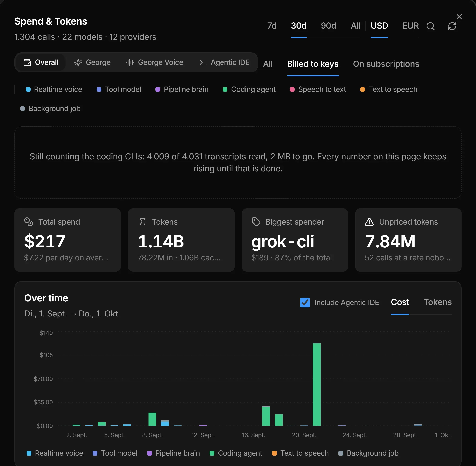Screen dimensions: 476x466
Task: Click the refresh icon
Action: tap(452, 26)
